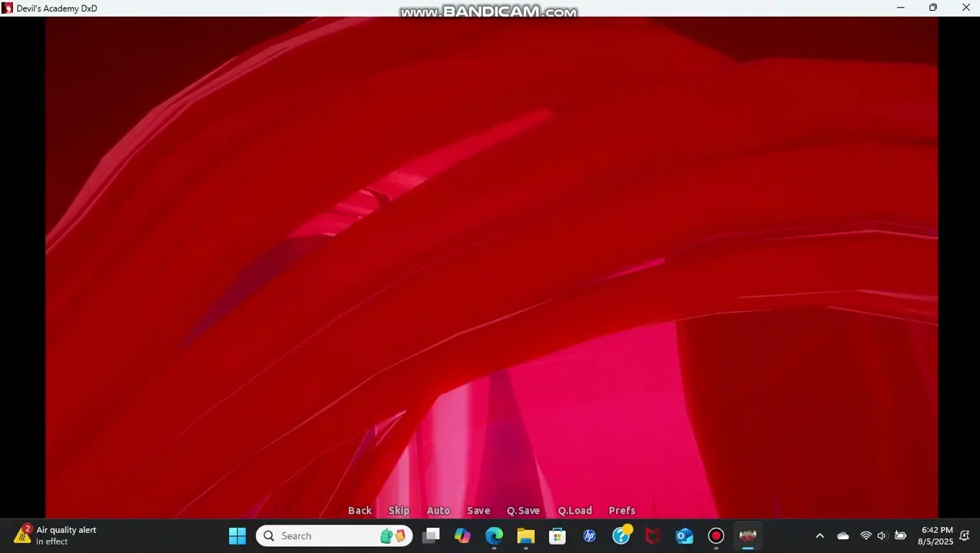980x553 pixels.
Task: Launch Microsoft Copilot from the taskbar
Action: tap(462, 535)
